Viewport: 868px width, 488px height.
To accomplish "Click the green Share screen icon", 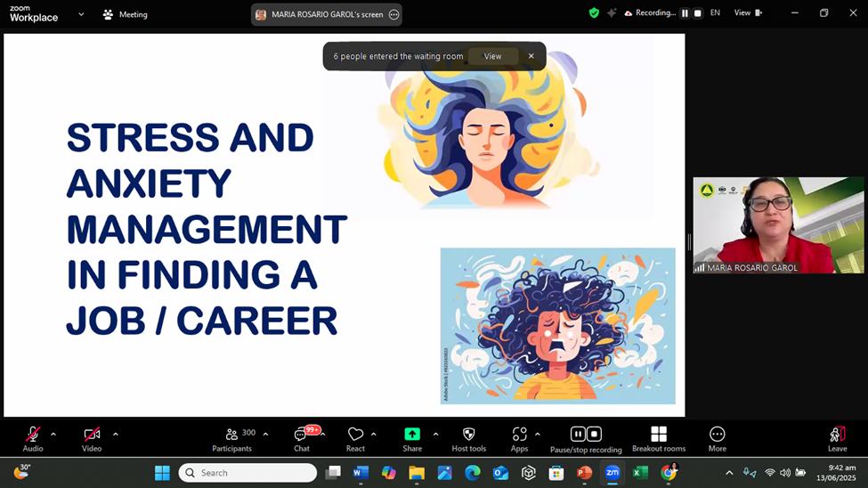I will [412, 434].
